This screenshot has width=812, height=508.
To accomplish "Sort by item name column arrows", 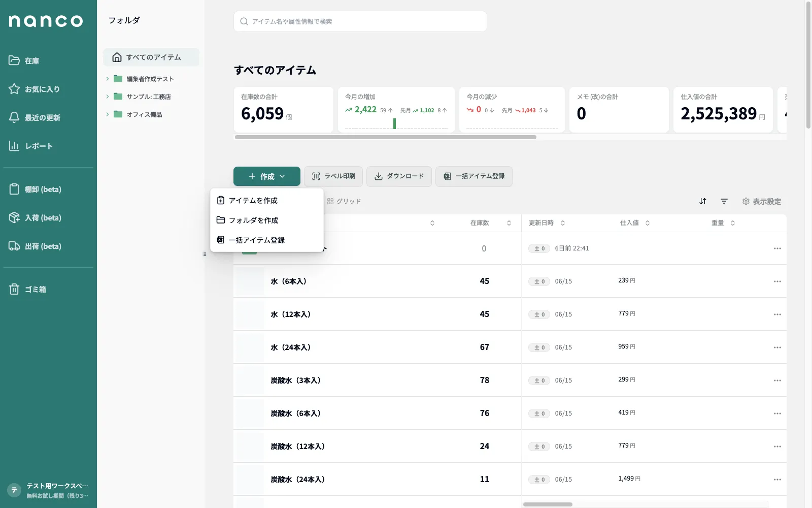I will click(432, 223).
